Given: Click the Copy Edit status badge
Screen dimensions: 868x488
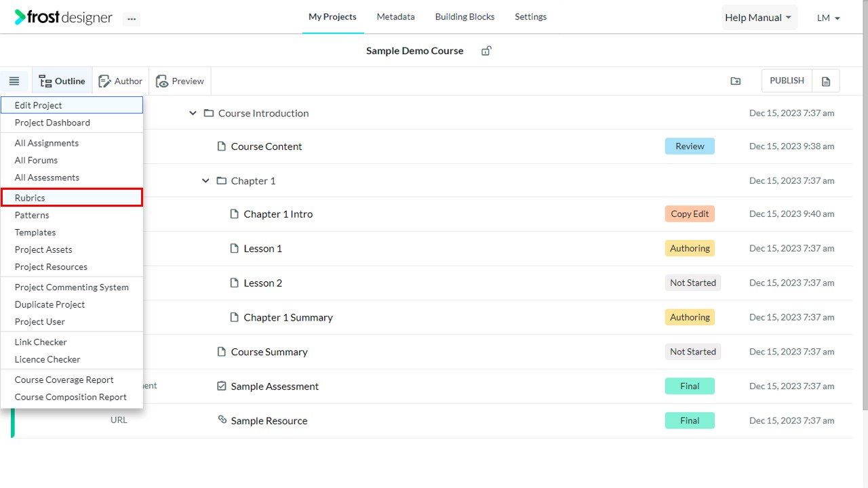Looking at the screenshot, I should tap(690, 214).
